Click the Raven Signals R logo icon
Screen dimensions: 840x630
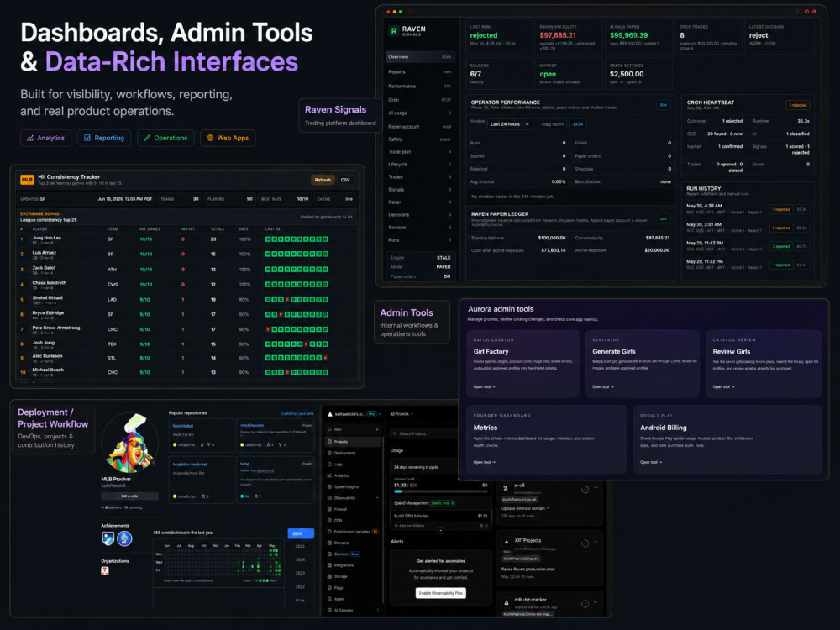pyautogui.click(x=394, y=31)
